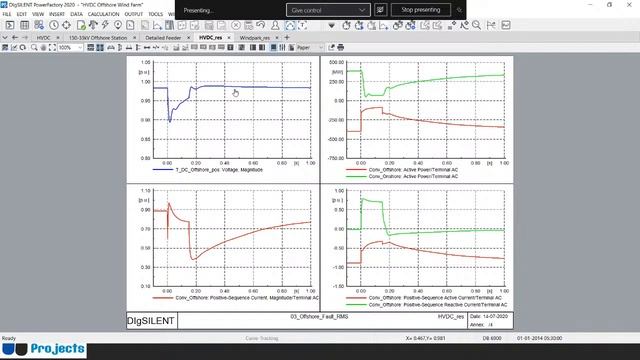Select the pan hand tool

(43, 47)
